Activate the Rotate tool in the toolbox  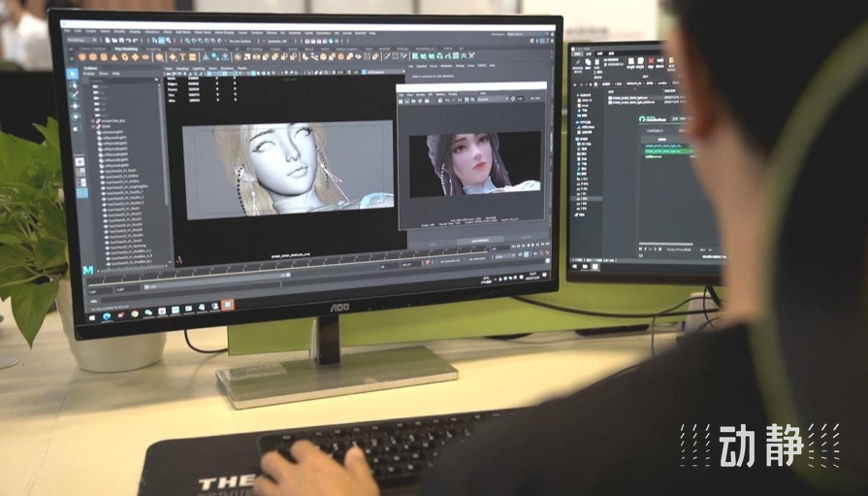point(76,116)
